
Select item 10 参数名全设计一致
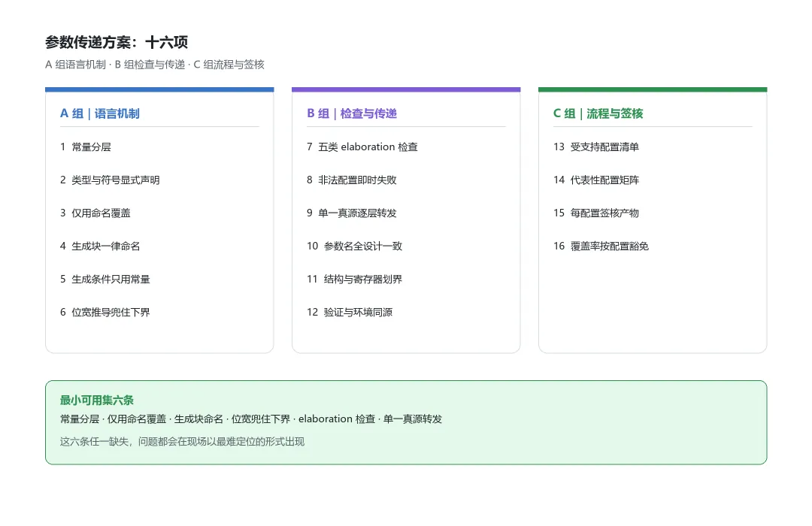[354, 246]
